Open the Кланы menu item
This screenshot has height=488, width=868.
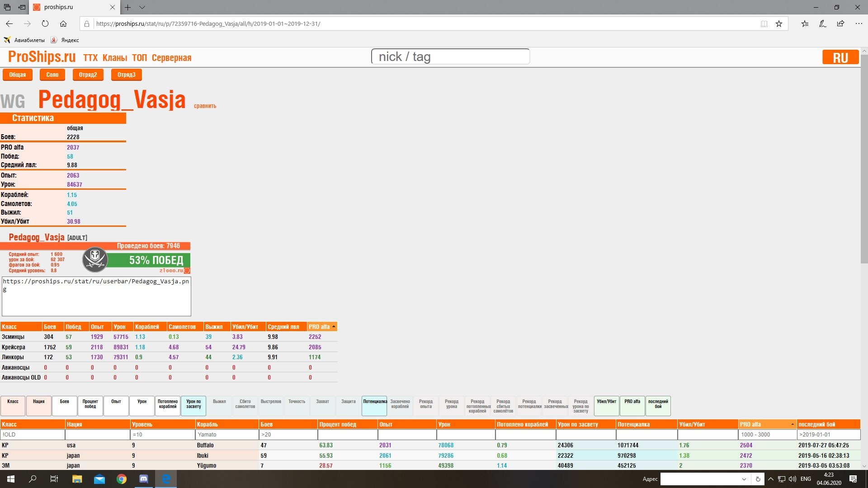click(x=115, y=58)
